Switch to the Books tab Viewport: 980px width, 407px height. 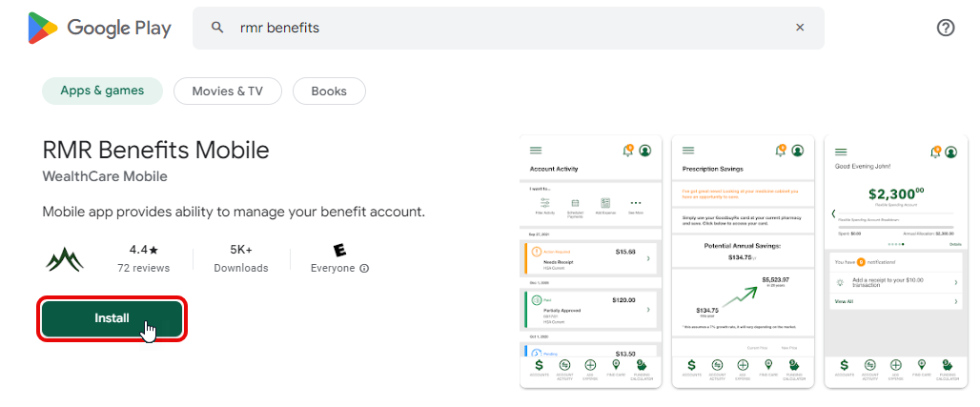[x=329, y=92]
